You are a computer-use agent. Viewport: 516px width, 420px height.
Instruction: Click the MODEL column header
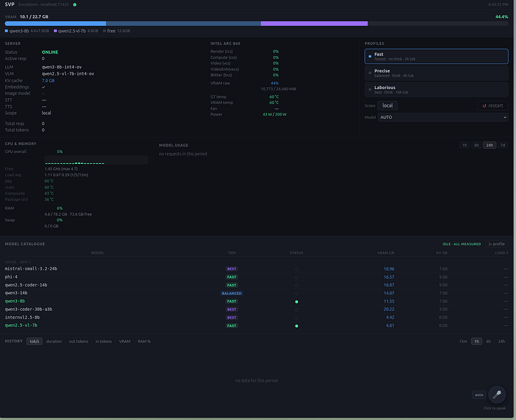point(97,253)
